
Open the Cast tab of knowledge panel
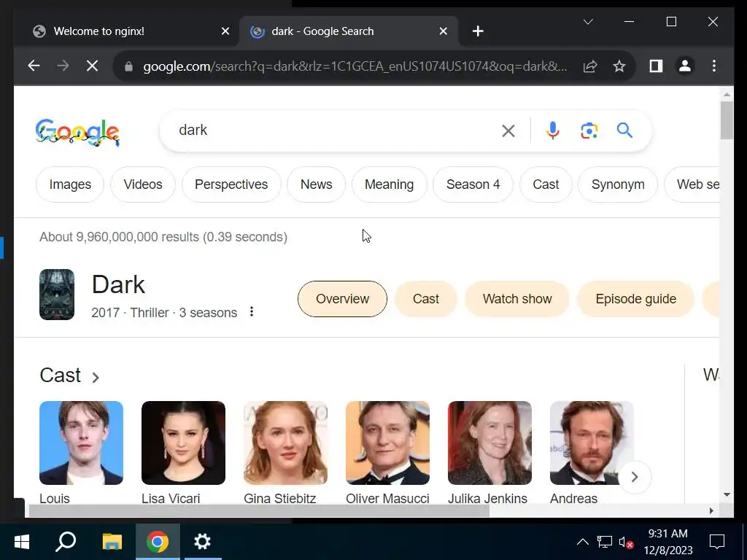pos(426,299)
